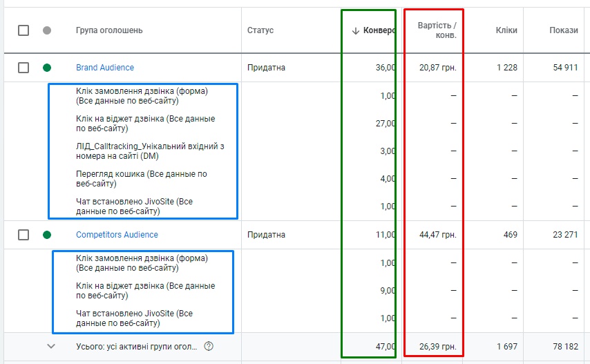The height and width of the screenshot is (364, 590).
Task: Open the Competitors Audience ad group
Action: click(x=117, y=235)
